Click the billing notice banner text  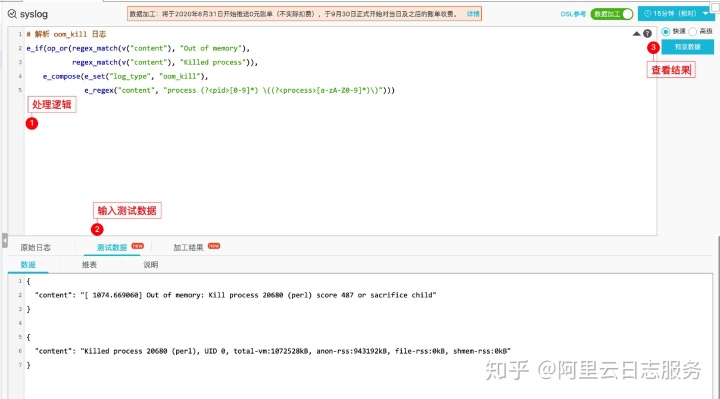293,14
